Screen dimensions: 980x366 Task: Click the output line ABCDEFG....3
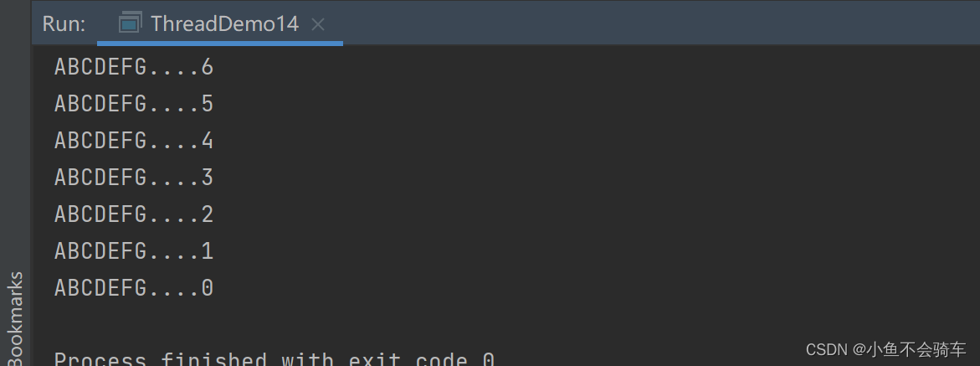(134, 178)
